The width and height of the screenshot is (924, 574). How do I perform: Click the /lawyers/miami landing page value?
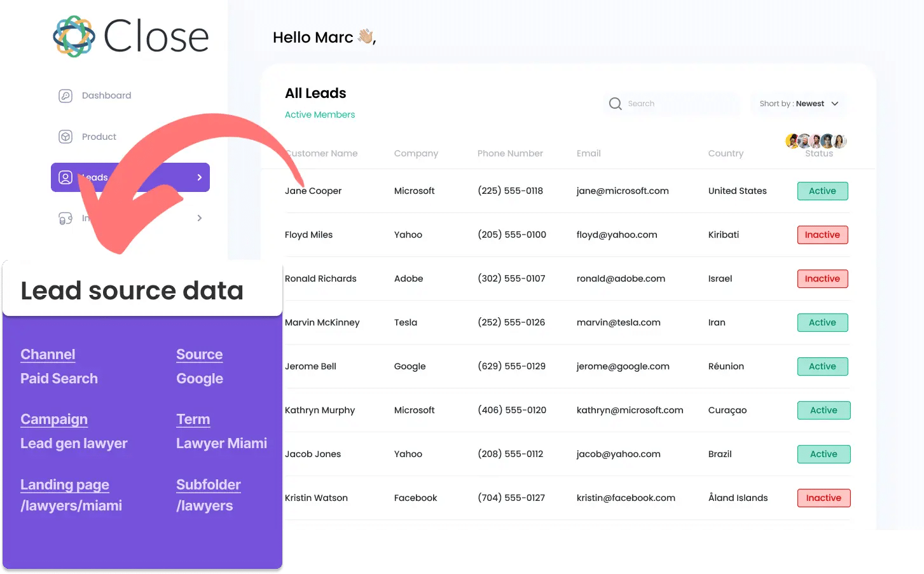(x=71, y=506)
